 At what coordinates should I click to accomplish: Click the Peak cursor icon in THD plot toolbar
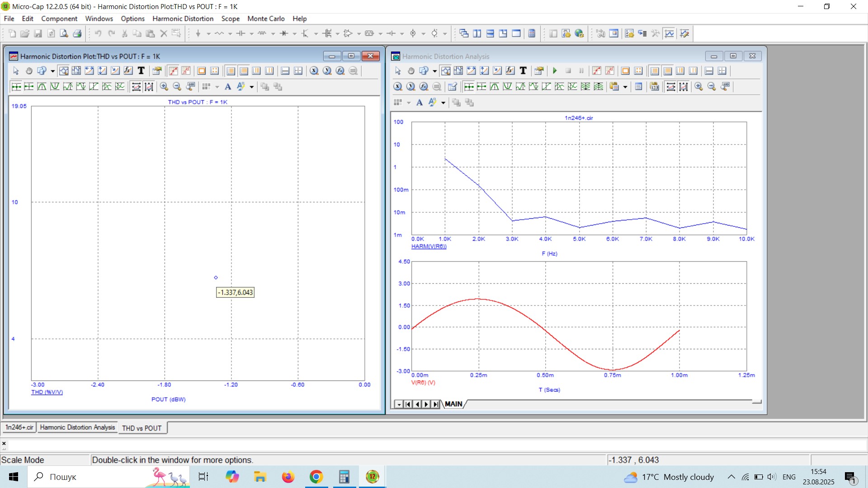click(x=42, y=87)
